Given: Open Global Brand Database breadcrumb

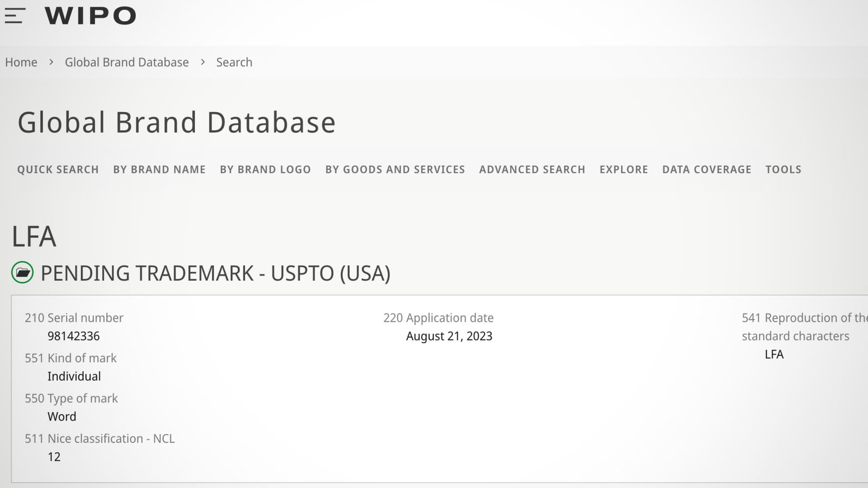Looking at the screenshot, I should click(126, 62).
